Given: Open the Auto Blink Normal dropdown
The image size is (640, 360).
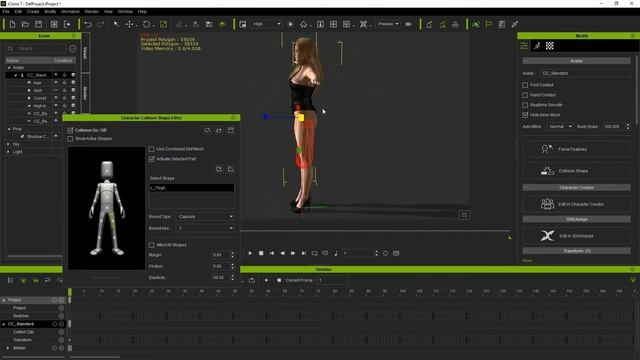Looking at the screenshot, I should point(560,127).
